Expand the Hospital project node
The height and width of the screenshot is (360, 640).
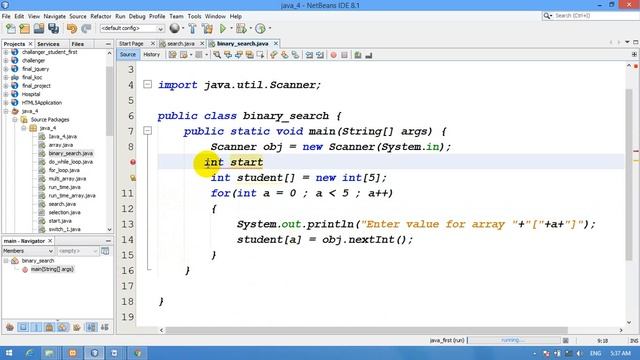click(6, 94)
